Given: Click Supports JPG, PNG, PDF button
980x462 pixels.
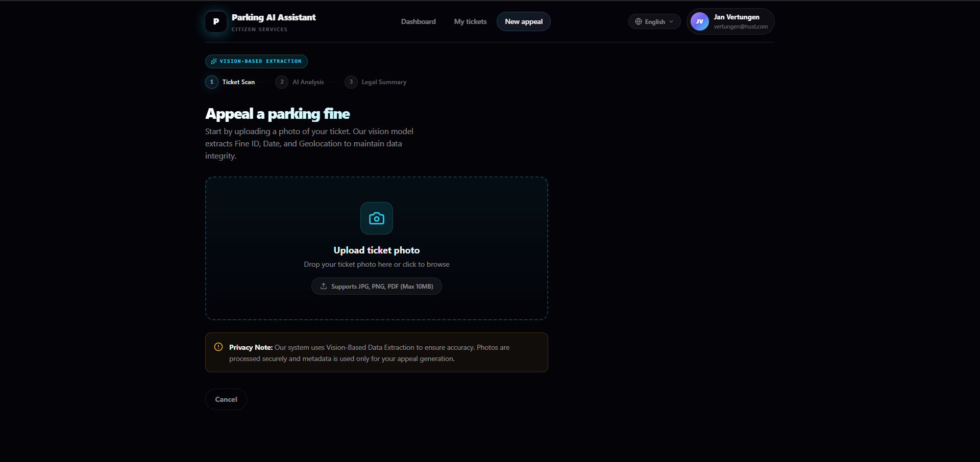Looking at the screenshot, I should 377,286.
